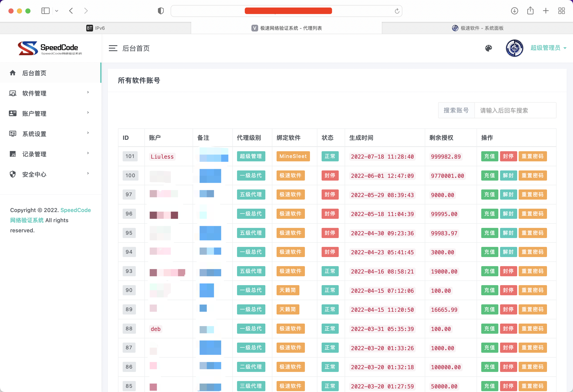Click the 软件管理 monitor icon
The height and width of the screenshot is (392, 573).
(x=12, y=93)
